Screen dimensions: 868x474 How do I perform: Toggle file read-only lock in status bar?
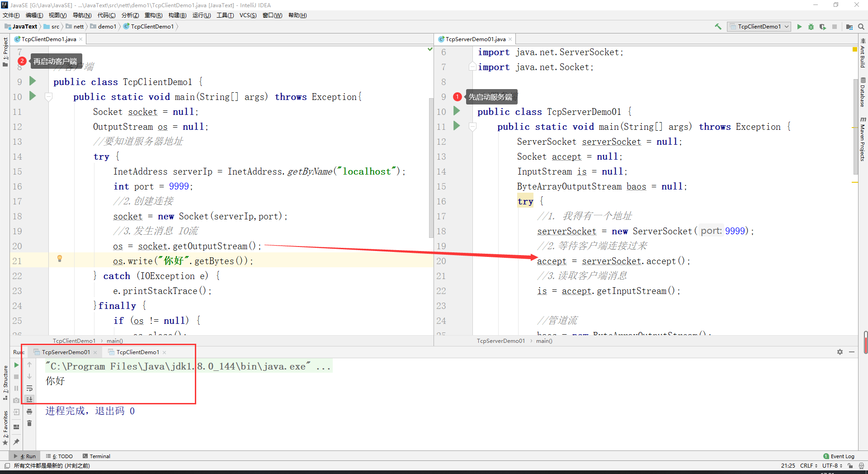coord(850,465)
